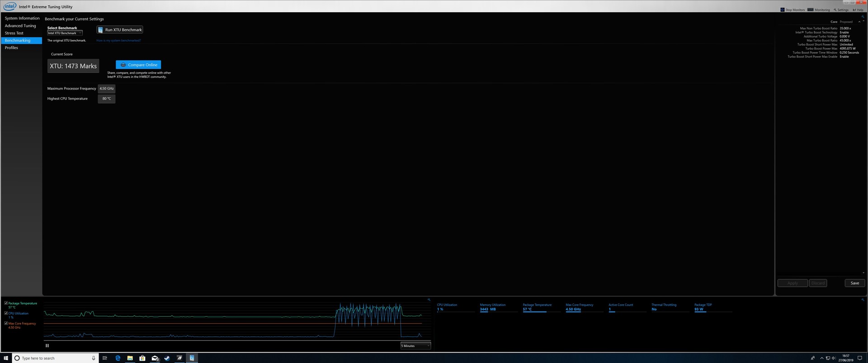
Task: Toggle the CPU Utilization graph checkbox
Action: pyautogui.click(x=6, y=313)
